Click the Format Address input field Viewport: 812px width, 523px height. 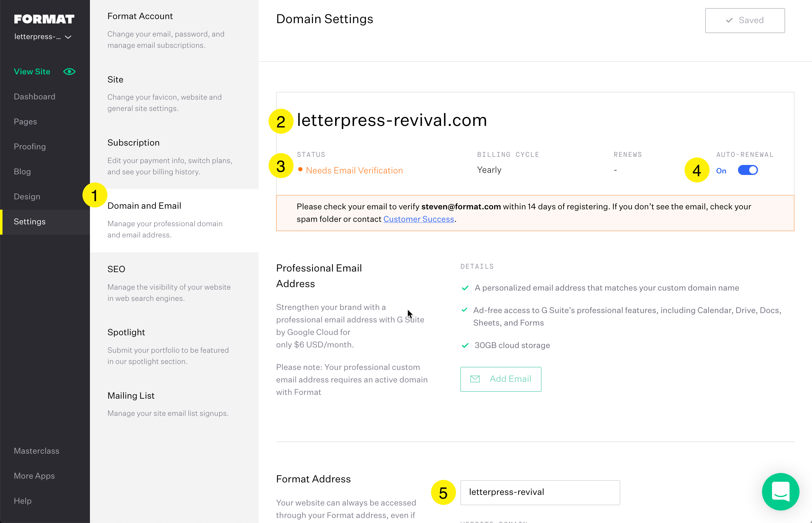540,492
